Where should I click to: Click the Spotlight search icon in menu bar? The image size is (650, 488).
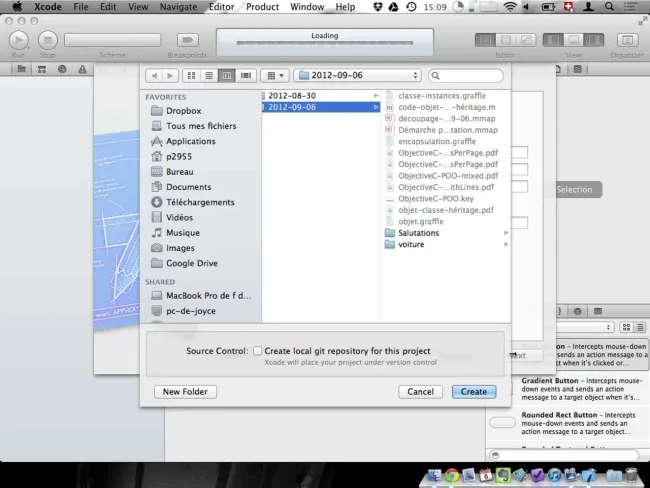point(609,7)
